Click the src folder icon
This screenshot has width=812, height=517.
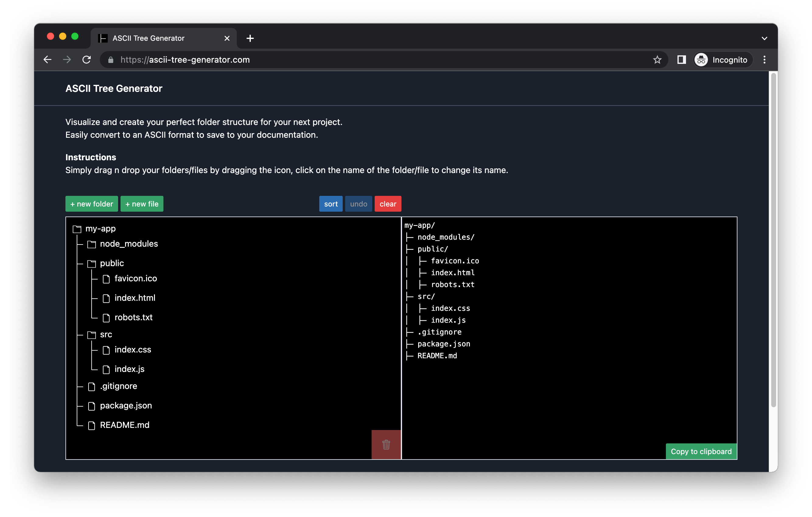pyautogui.click(x=91, y=335)
